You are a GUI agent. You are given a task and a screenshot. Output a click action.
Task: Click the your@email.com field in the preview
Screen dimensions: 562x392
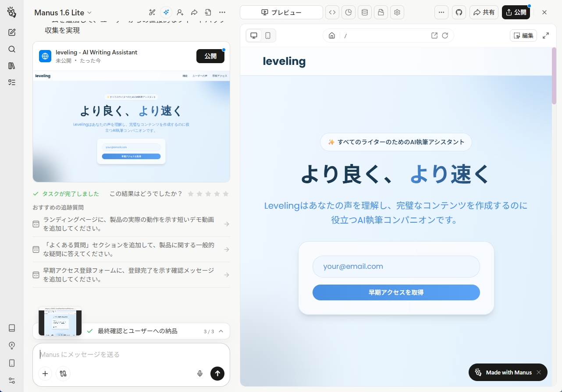[396, 267]
